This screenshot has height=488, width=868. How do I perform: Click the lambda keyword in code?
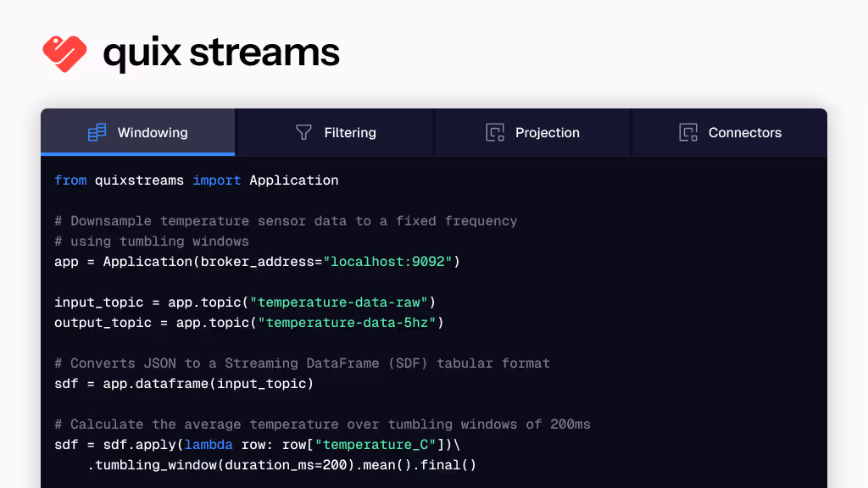coord(209,445)
